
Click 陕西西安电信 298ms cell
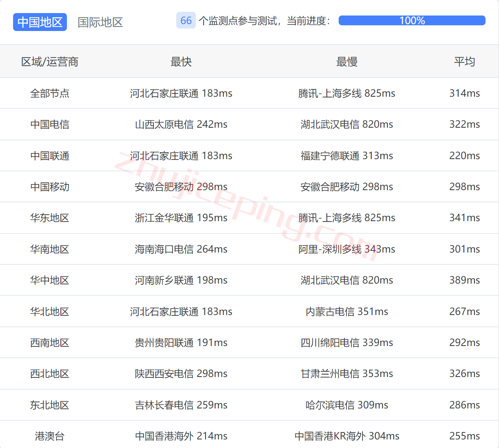click(x=181, y=373)
